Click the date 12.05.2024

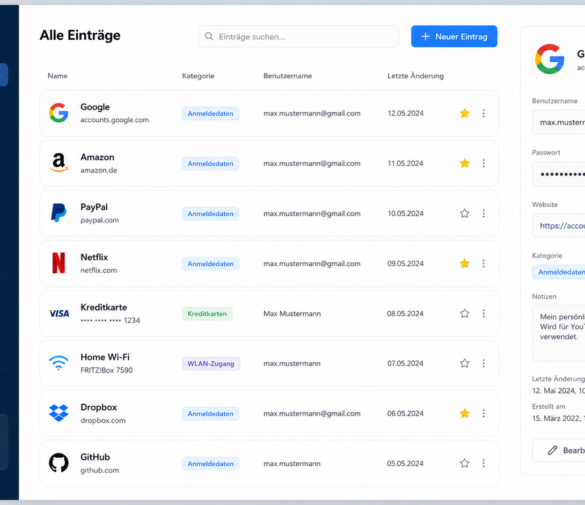pos(406,113)
